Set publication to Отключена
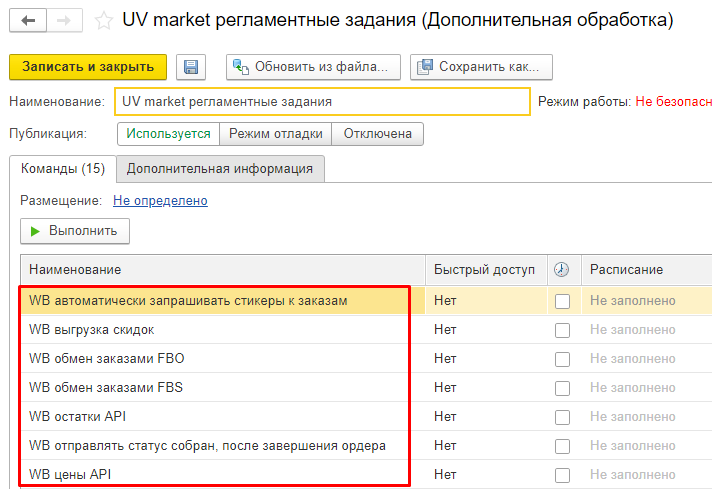 pos(378,134)
